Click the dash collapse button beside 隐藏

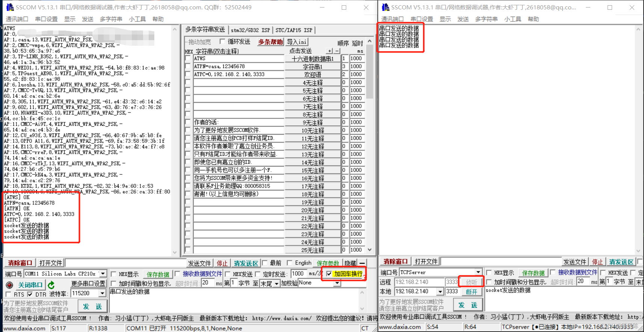(362, 263)
